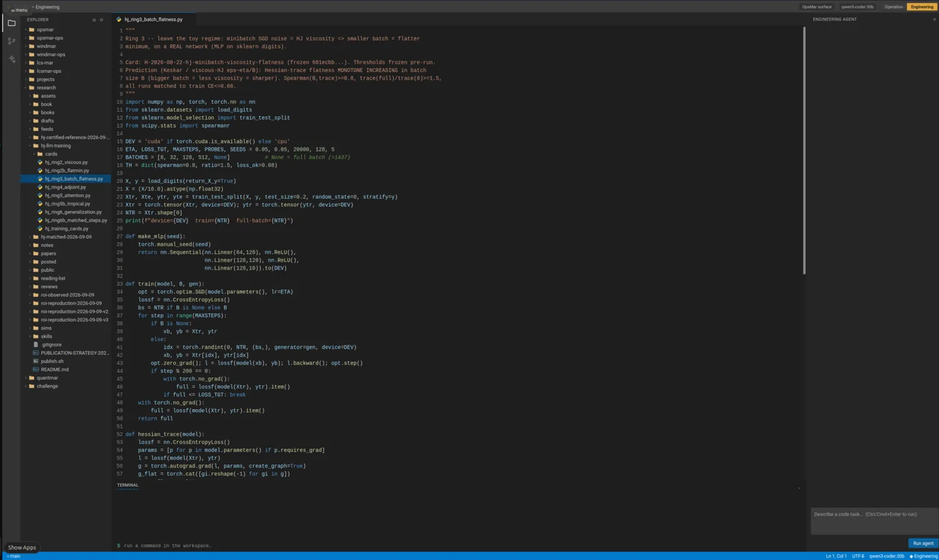Screen dimensions: 939x560
Task: Click file icon of publish.sh
Action: 36,361
